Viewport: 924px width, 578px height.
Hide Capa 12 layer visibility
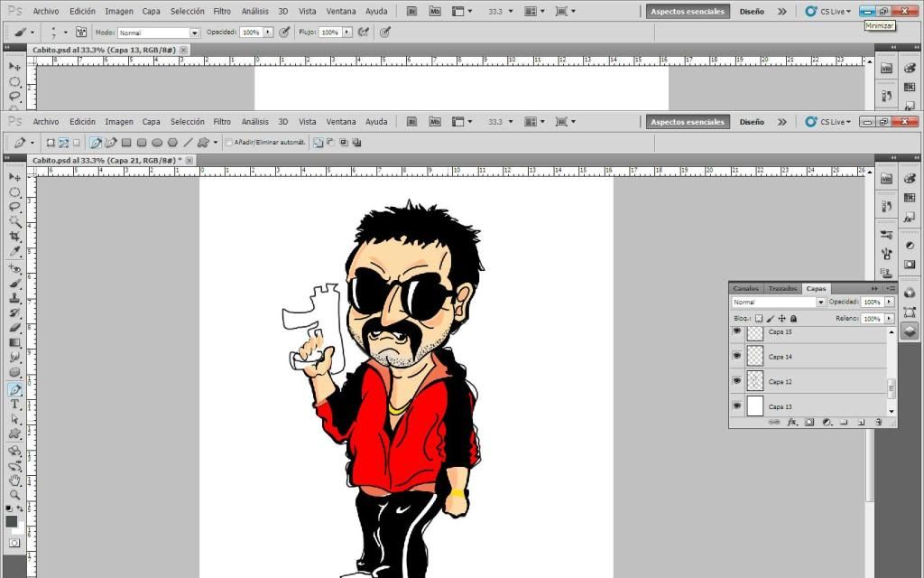[736, 381]
